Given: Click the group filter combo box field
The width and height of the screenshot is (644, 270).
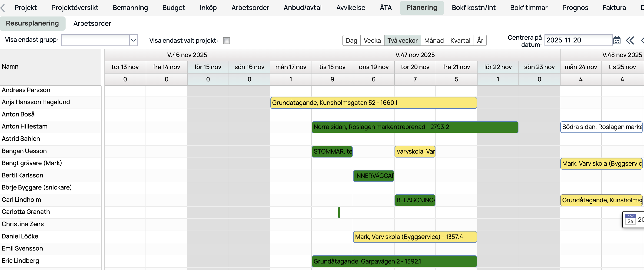Looking at the screenshot, I should coord(95,40).
